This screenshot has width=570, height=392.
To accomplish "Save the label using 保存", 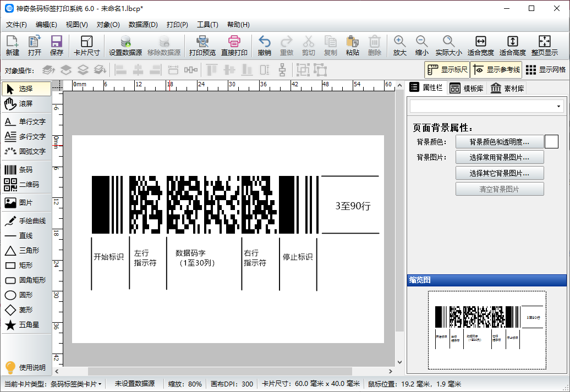I will pyautogui.click(x=56, y=46).
